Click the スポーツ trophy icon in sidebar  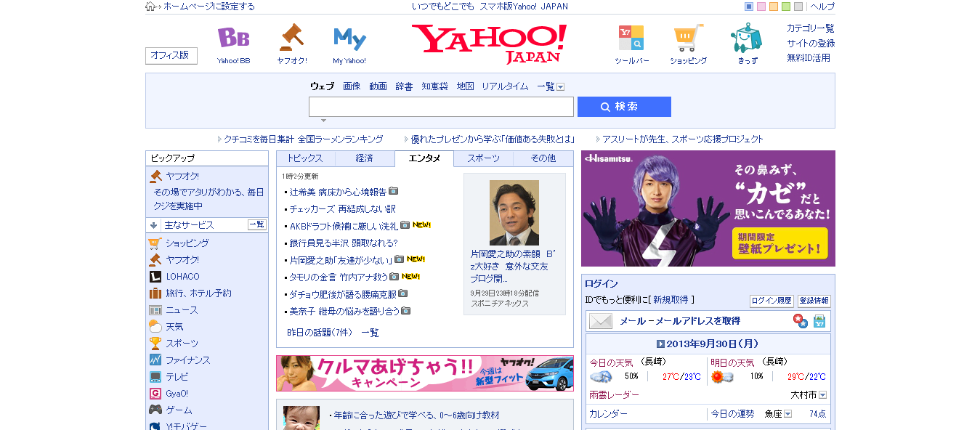tap(155, 344)
